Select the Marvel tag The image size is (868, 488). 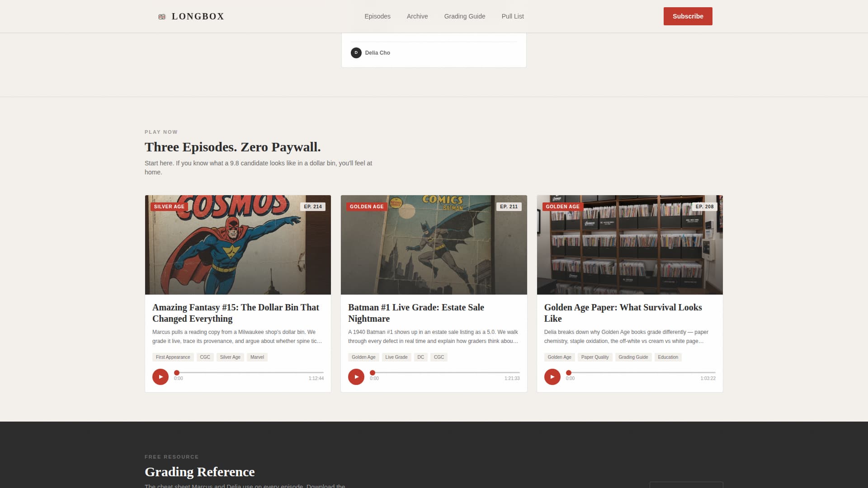click(257, 357)
